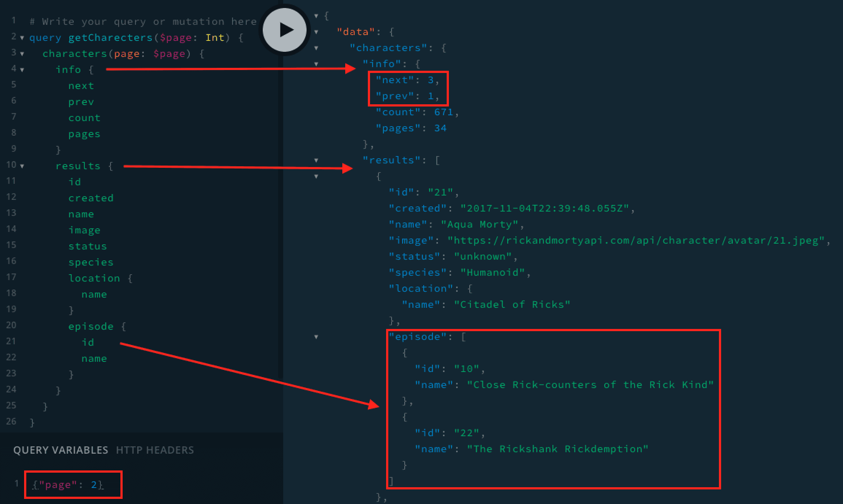The height and width of the screenshot is (504, 843).
Task: Collapse the "info" object in the response
Action: click(x=316, y=64)
